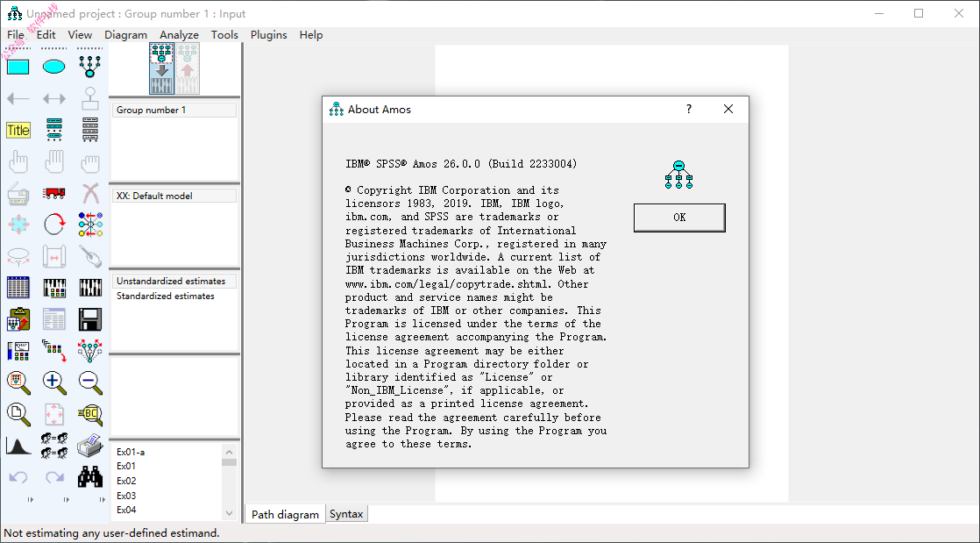Open the View menu
This screenshot has width=980, height=543.
80,35
